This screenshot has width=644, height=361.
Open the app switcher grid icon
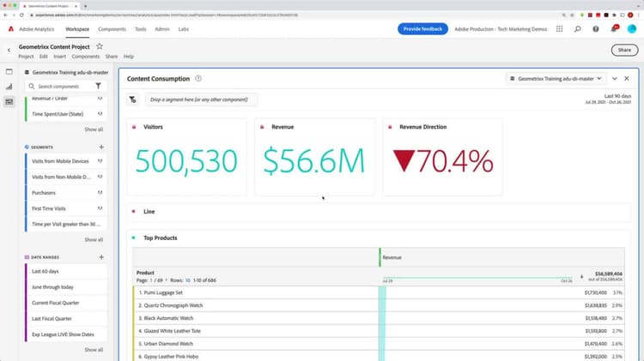559,28
